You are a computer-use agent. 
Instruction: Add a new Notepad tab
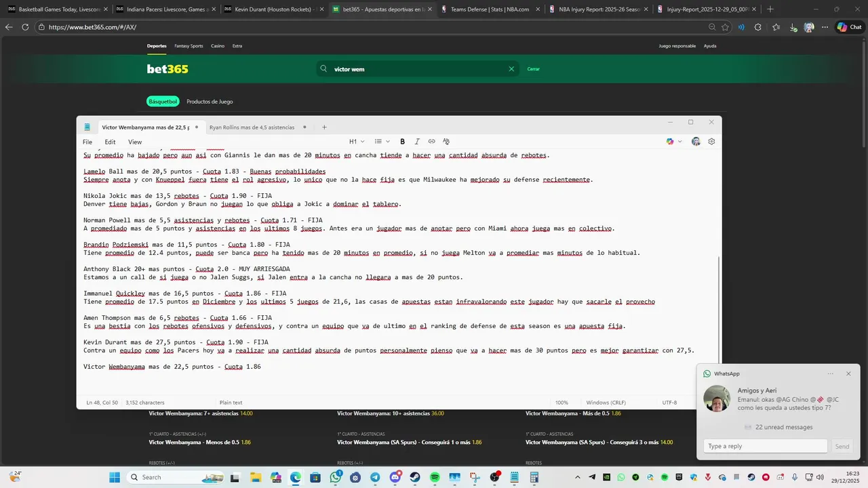324,127
